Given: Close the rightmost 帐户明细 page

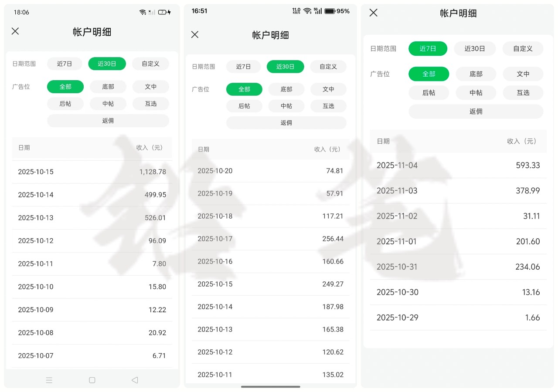Looking at the screenshot, I should 373,13.
